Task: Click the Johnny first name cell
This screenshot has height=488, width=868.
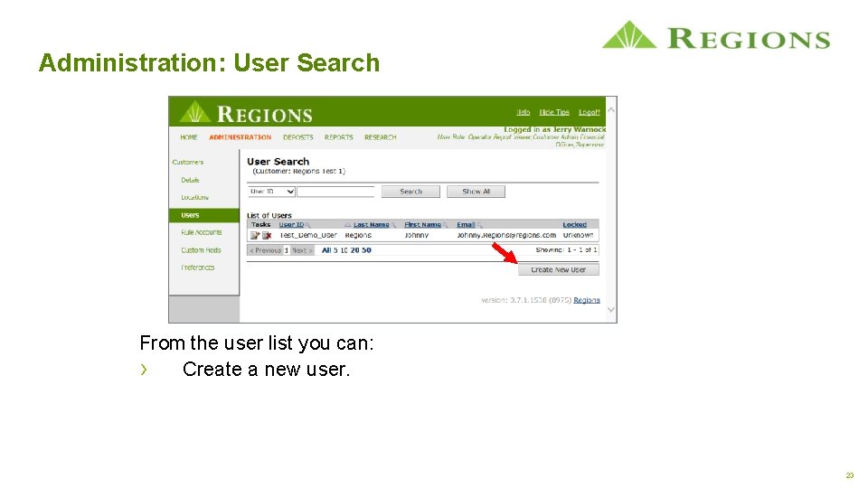Action: coord(416,235)
